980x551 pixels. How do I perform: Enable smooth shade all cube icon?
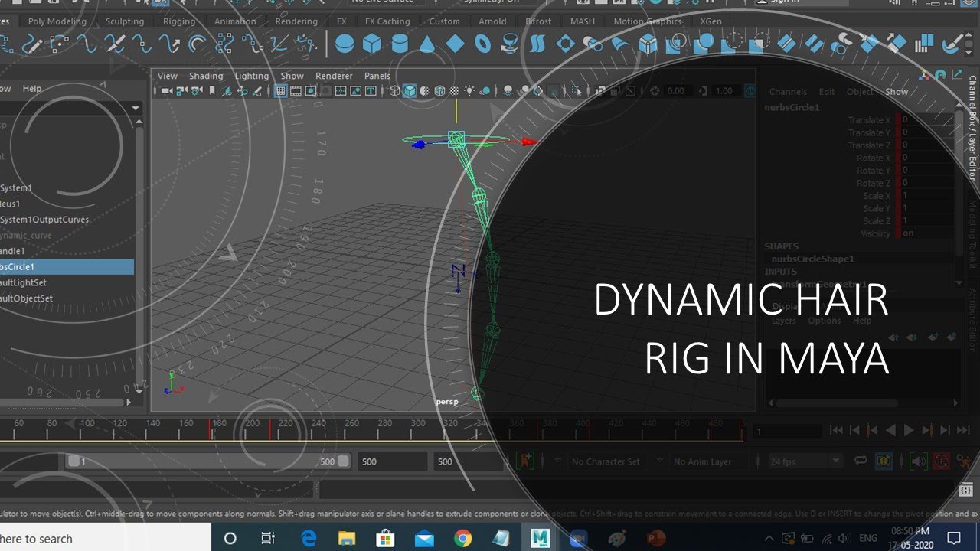click(410, 91)
